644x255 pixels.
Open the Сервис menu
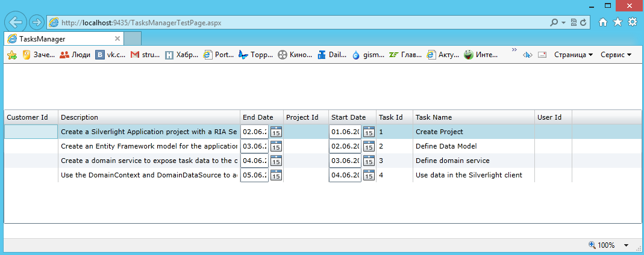coord(616,55)
